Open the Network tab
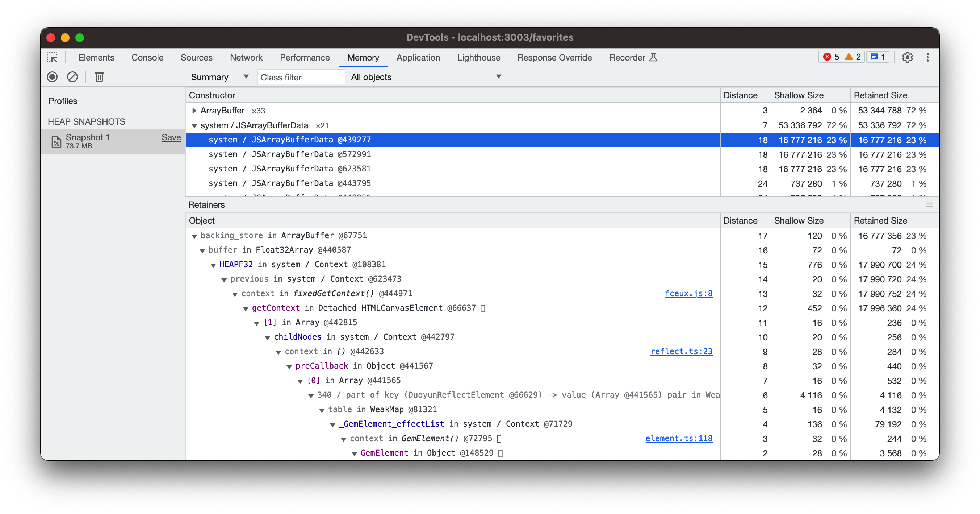980x514 pixels. pos(246,58)
